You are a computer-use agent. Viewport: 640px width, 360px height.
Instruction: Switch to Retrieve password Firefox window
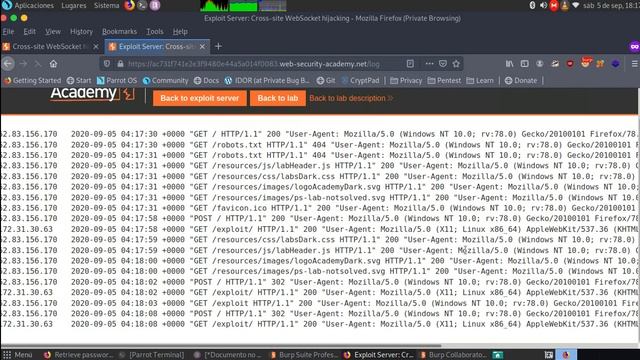78,355
